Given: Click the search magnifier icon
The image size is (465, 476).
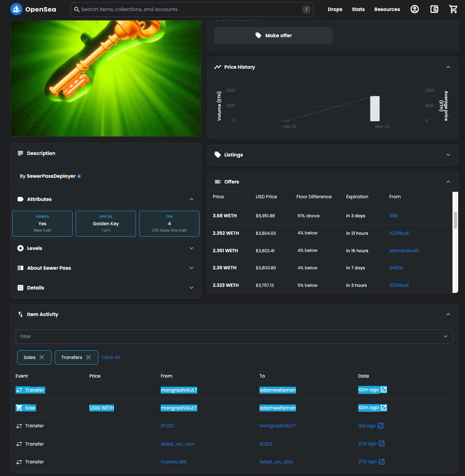Looking at the screenshot, I should coord(77,9).
